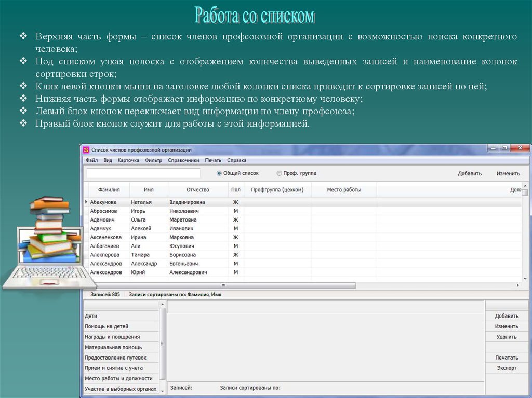Select the row for Аксененкова Ирина
This screenshot has width=532, height=398.
coord(156,237)
